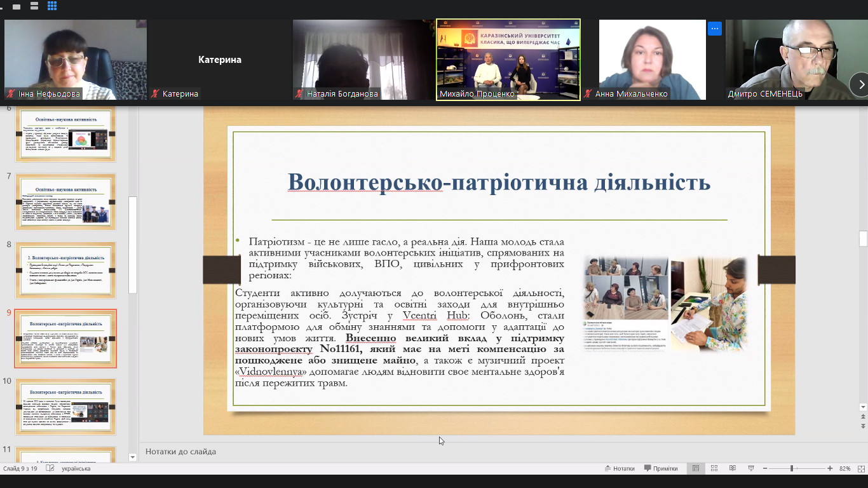
Task: Click the zoom slider handle
Action: click(x=792, y=468)
